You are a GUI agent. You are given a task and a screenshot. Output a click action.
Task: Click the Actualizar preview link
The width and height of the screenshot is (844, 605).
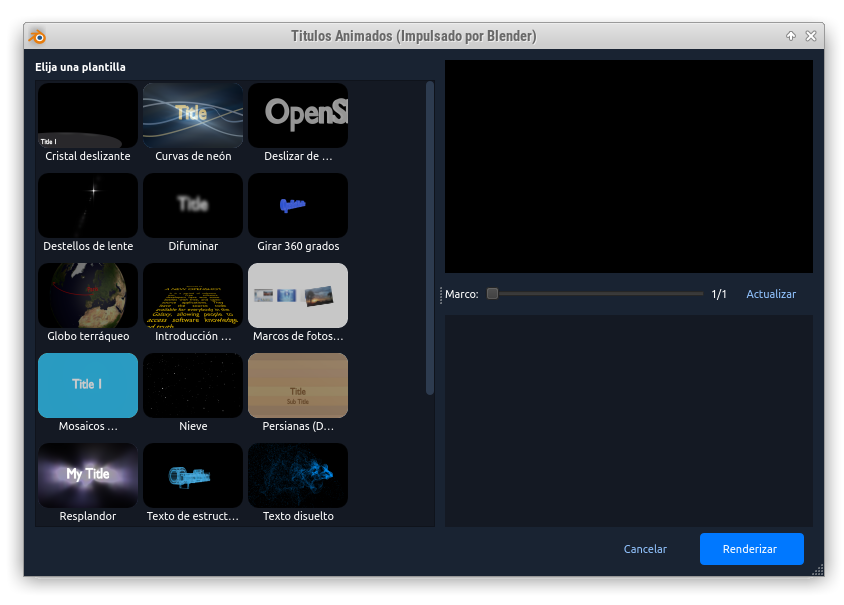[x=771, y=294]
